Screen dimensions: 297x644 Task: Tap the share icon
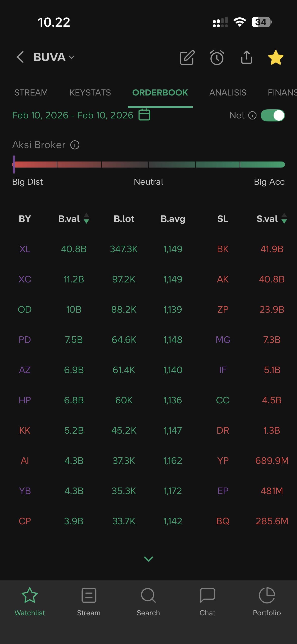coord(246,57)
